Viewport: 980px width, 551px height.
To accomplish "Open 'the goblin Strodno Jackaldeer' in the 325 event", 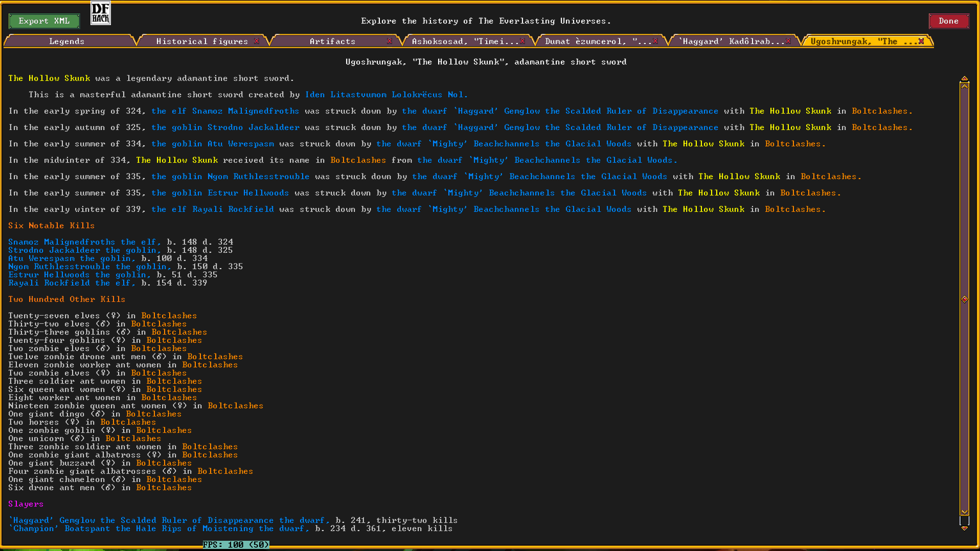I will (x=225, y=127).
